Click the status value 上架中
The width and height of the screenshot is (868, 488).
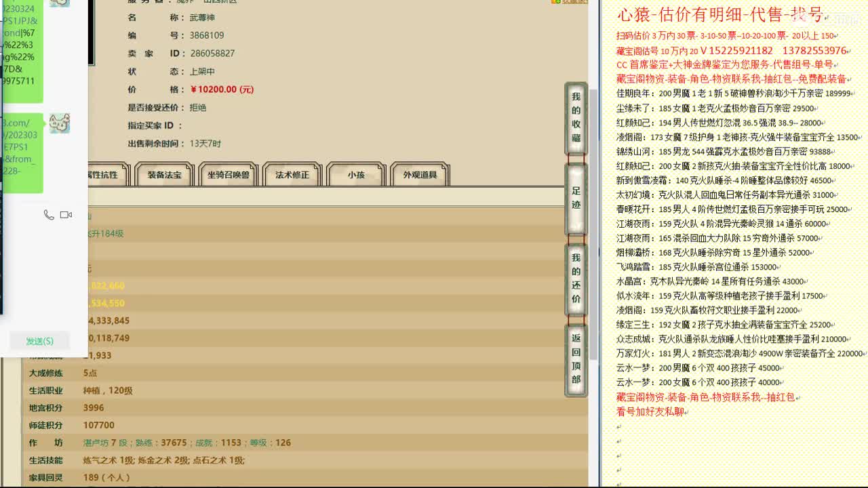(202, 72)
